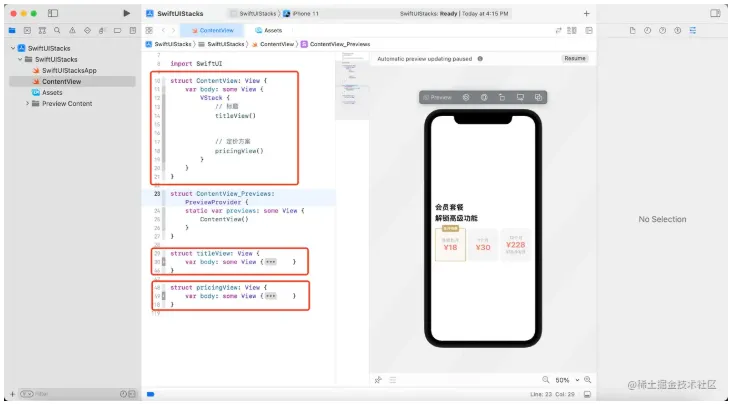Open the related items grid menu
Viewport: 730px width, 404px height.
point(149,31)
